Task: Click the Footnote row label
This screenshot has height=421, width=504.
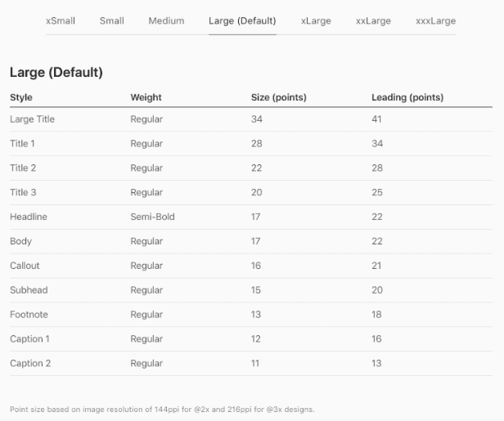Action: click(29, 315)
